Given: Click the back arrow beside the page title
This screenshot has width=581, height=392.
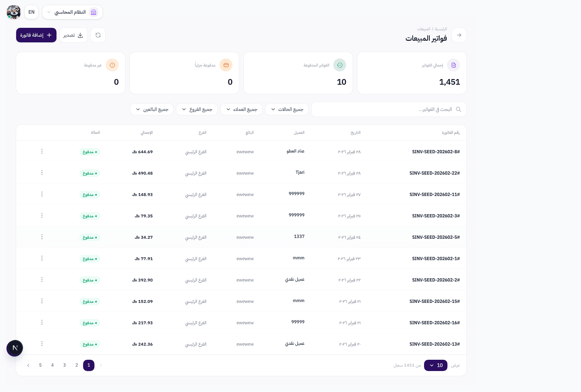Looking at the screenshot, I should click(x=459, y=35).
